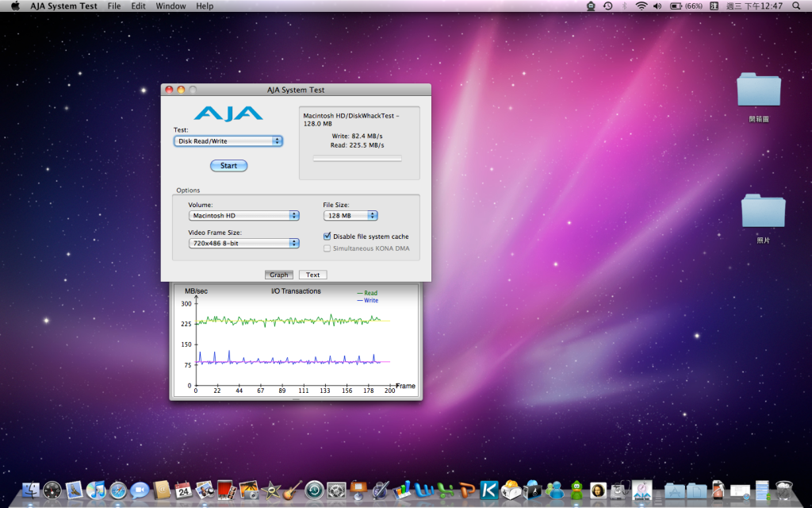812x508 pixels.
Task: Open iPhoto in the dock
Action: 249,489
